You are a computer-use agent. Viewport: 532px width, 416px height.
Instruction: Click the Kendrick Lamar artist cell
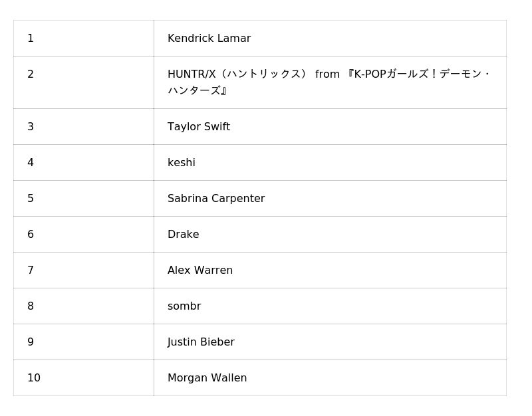click(209, 39)
